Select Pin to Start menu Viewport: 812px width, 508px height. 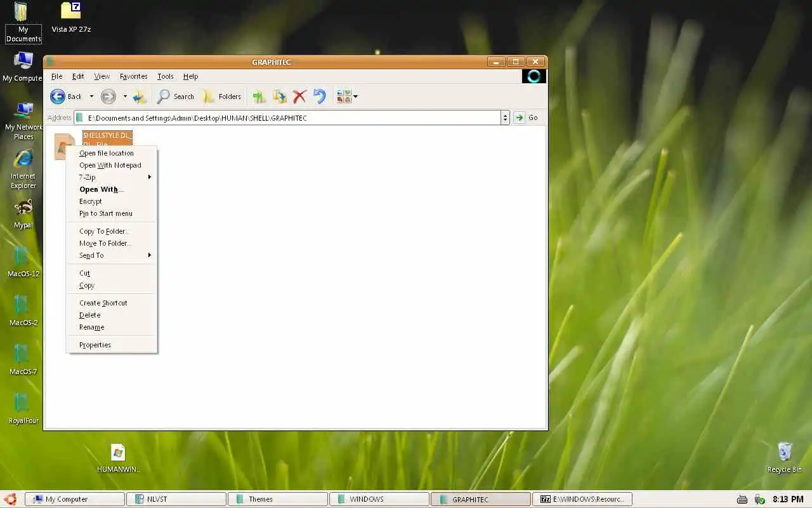(112, 213)
